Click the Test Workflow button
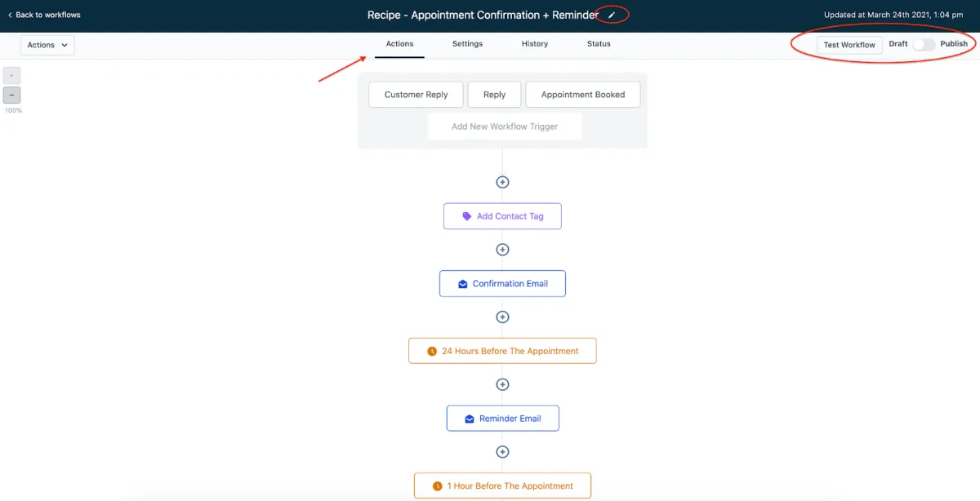Image resolution: width=980 pixels, height=501 pixels. tap(849, 45)
